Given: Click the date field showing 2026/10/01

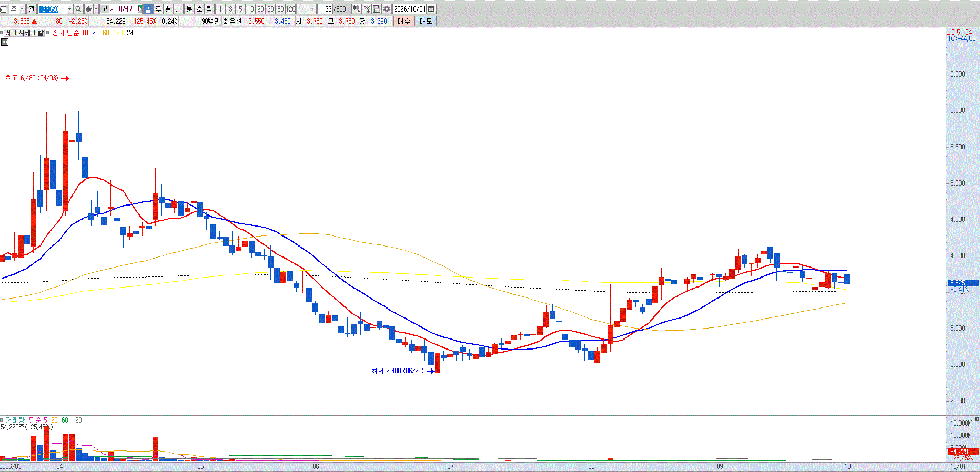Looking at the screenshot, I should tap(409, 9).
